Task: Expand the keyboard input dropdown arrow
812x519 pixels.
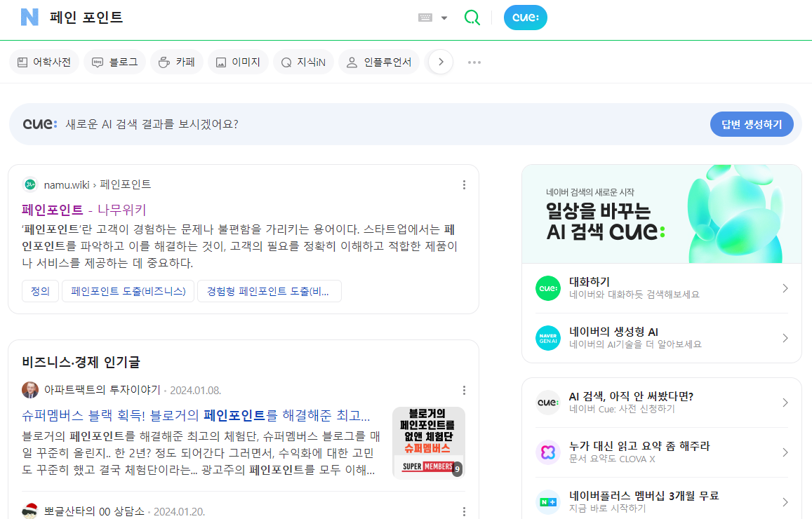Action: pos(444,18)
